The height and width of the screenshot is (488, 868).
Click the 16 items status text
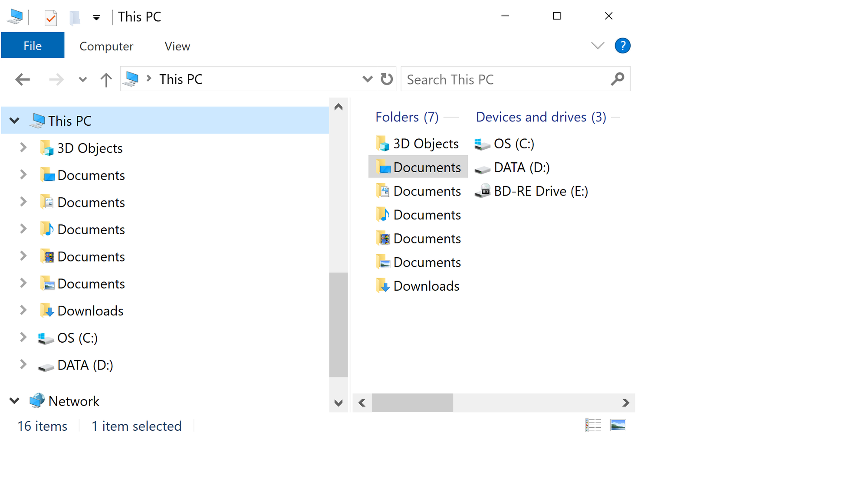point(43,426)
